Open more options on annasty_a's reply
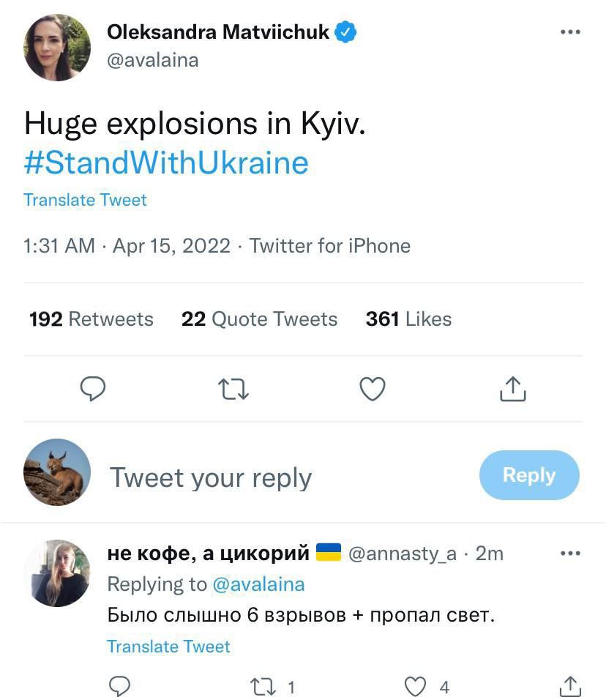This screenshot has width=606, height=700. [570, 554]
